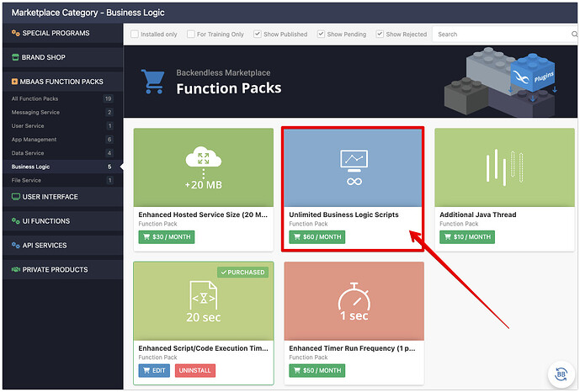This screenshot has height=392, width=580.
Task: Open the 20 sec script thumbnail
Action: tap(204, 301)
